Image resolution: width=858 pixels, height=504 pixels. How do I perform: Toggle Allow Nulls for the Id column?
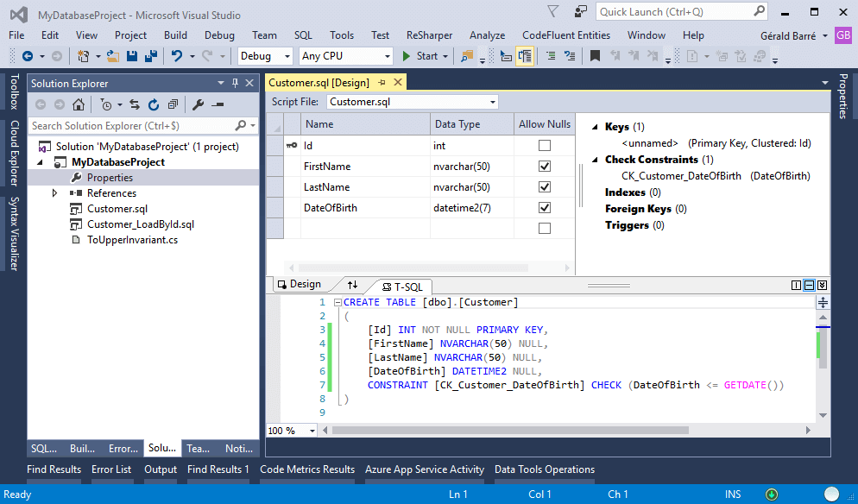pyautogui.click(x=544, y=146)
